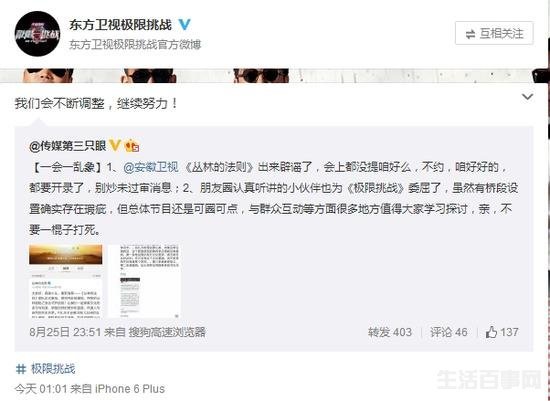Click the orange member badge icon
Viewport: 550px width, 401px height.
click(x=133, y=146)
